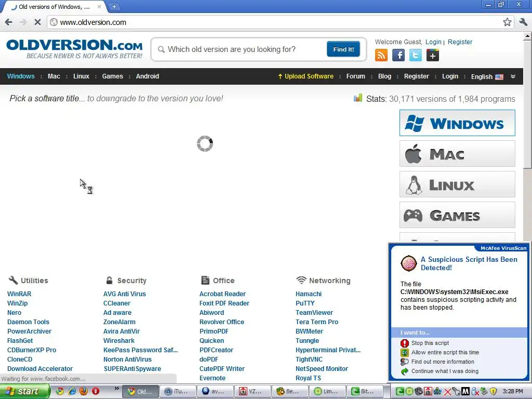This screenshot has width=532, height=399.
Task: Click the McAfee M tray icon
Action: [x=465, y=392]
